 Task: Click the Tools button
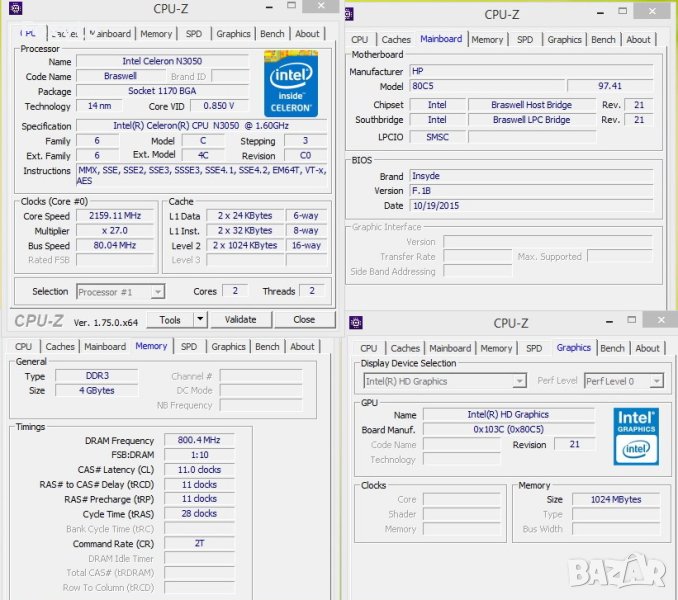click(x=170, y=320)
